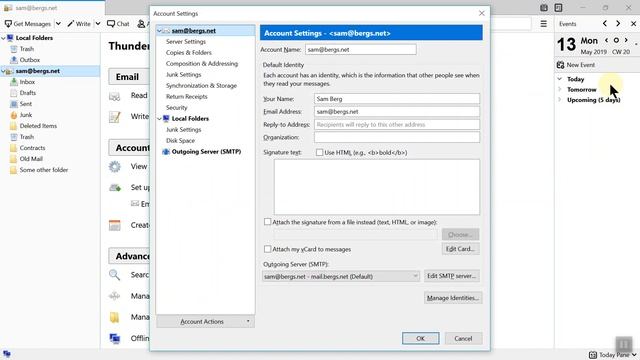Expand the Tomorrow events section

coord(560,89)
